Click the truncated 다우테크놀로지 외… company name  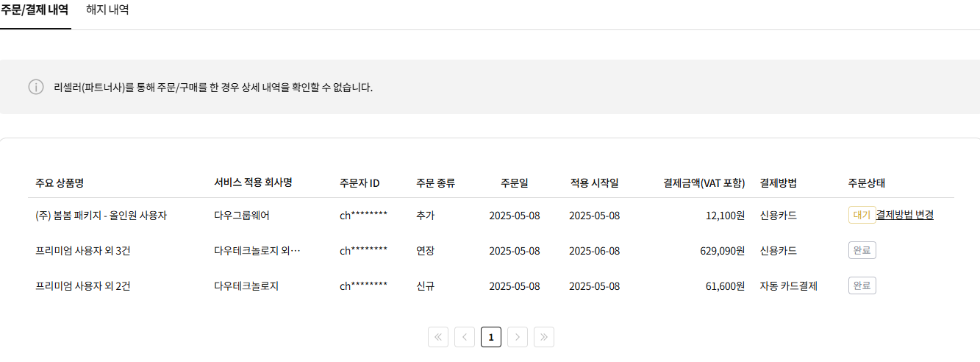(x=257, y=251)
